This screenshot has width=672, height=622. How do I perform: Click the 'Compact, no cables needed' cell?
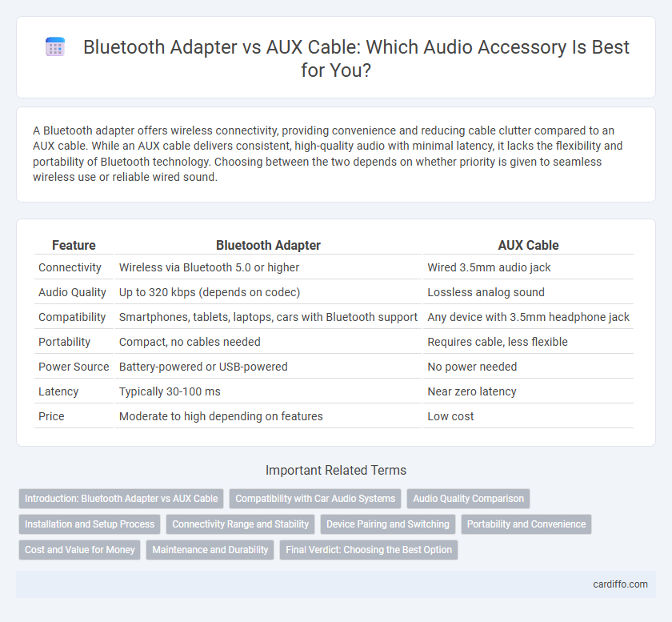click(268, 342)
